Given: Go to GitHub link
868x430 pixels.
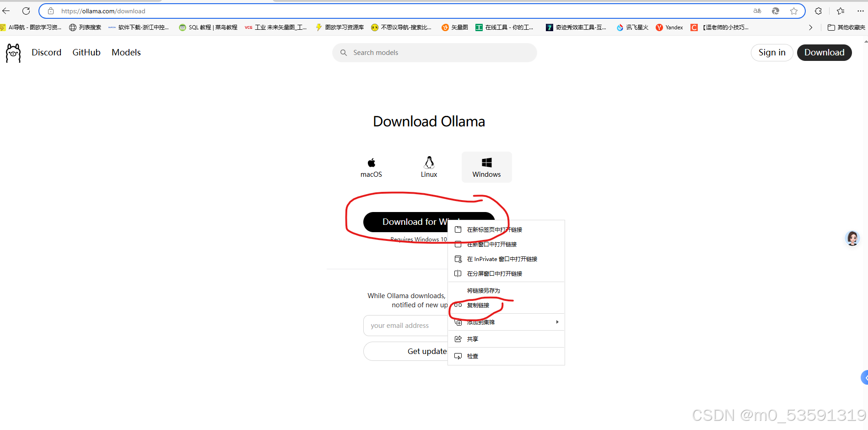Looking at the screenshot, I should 86,53.
